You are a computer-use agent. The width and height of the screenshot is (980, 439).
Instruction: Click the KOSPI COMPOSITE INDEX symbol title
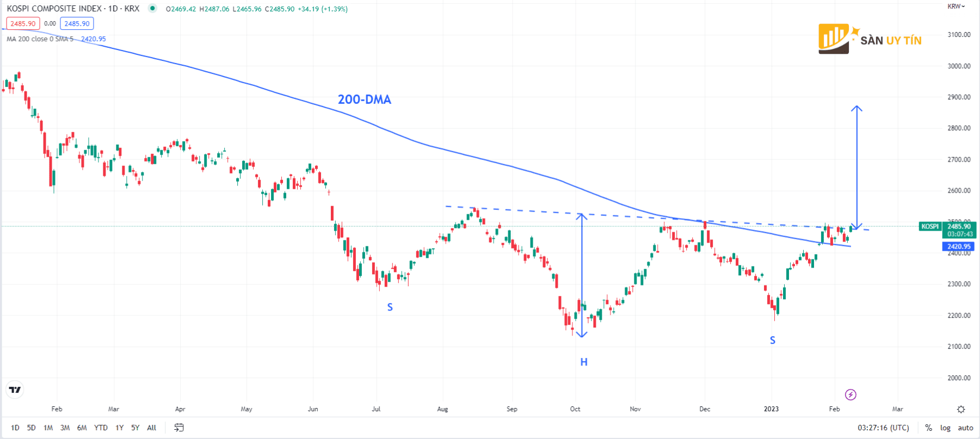73,9
